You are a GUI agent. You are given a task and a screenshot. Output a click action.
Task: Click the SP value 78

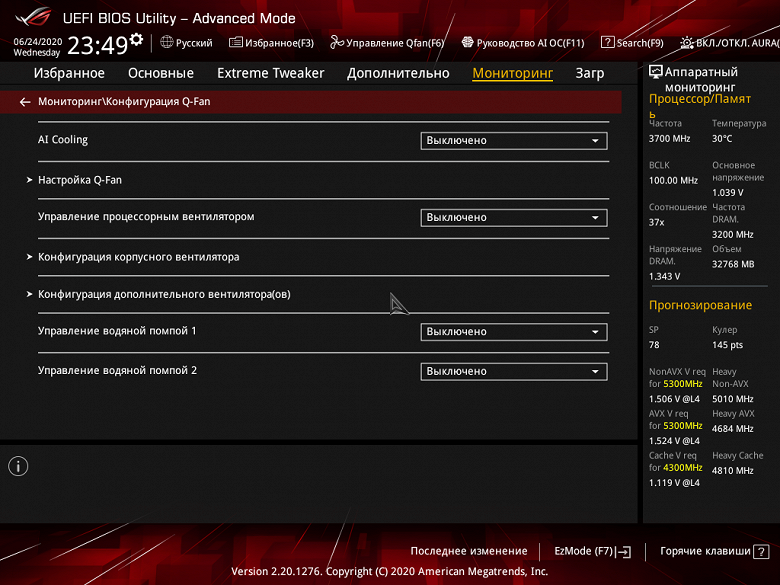[654, 345]
